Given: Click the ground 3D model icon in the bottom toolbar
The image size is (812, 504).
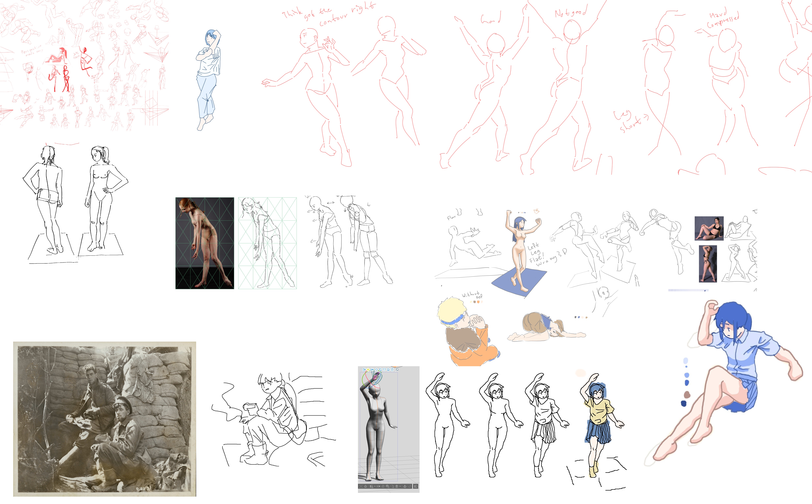Looking at the screenshot, I should point(366,486).
